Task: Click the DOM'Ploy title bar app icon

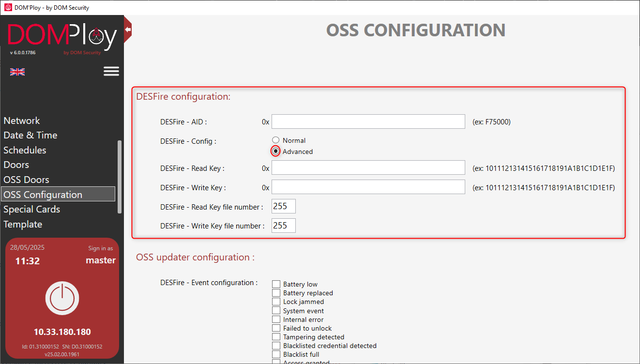Action: click(8, 7)
